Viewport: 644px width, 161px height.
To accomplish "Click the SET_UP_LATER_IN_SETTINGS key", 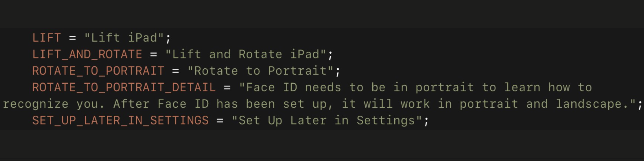I will pyautogui.click(x=120, y=121).
